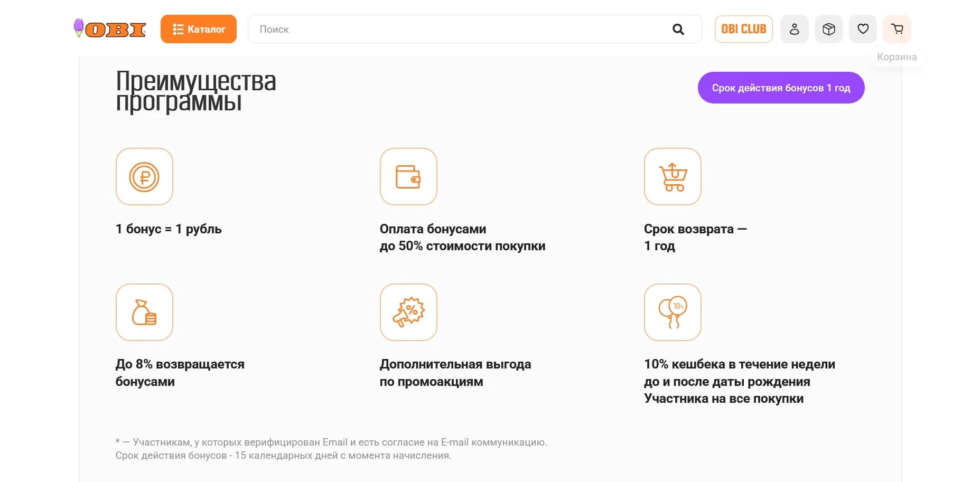Click the purple bonus validity badge
This screenshot has width=980, height=482.
781,88
